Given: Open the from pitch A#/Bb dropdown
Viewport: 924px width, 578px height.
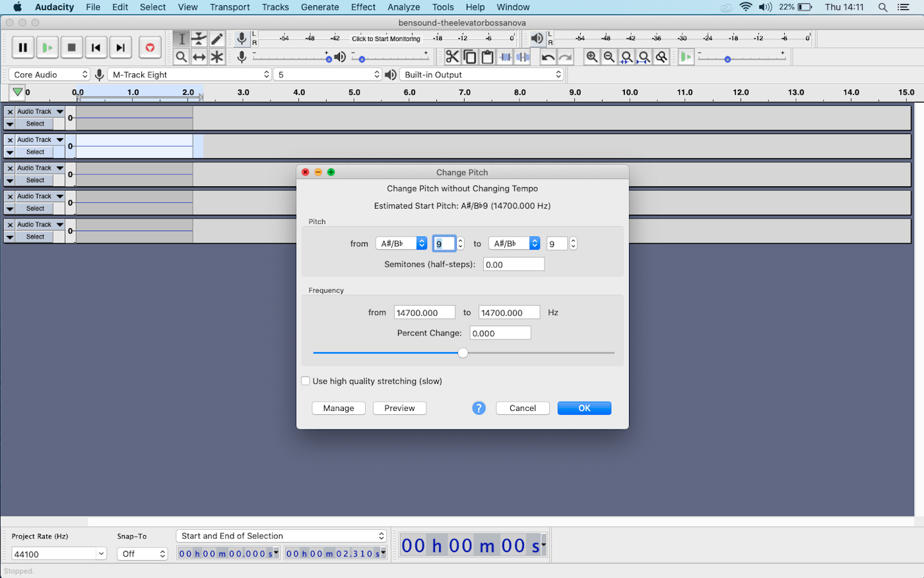Looking at the screenshot, I should pos(401,243).
